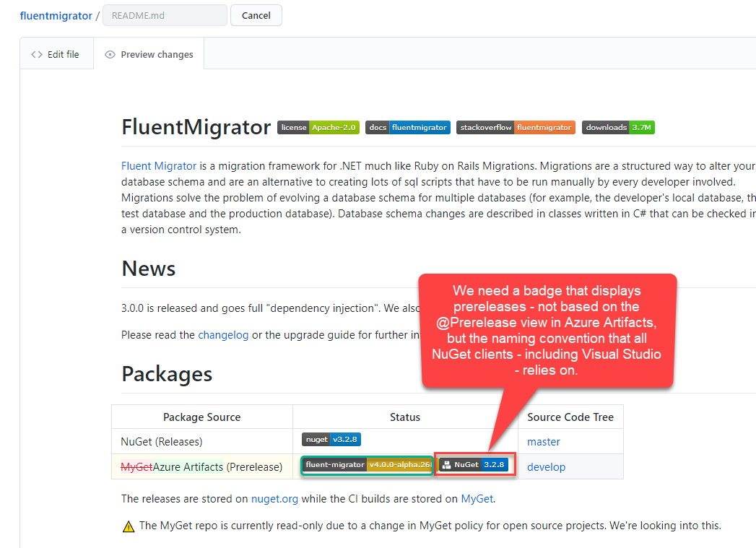Open the Fluent Migrator link
Viewport: 756px width, 548px height.
[158, 165]
